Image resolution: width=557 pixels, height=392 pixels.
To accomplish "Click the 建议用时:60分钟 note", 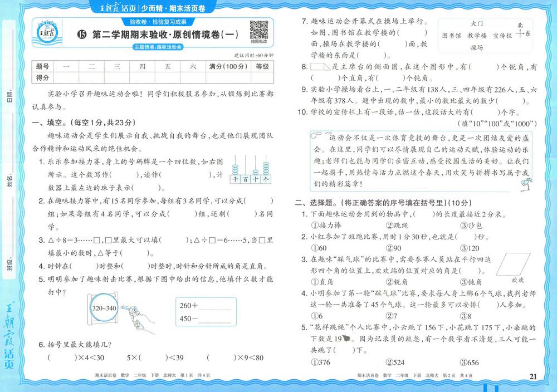I will [253, 55].
